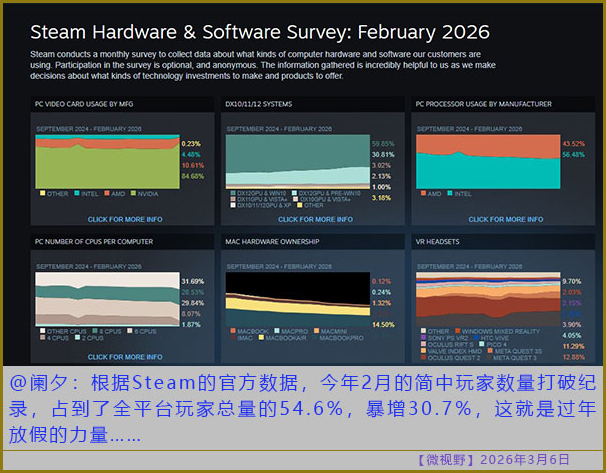Open the PC Video Card Usage chart
This screenshot has height=473, width=606.
coord(108,160)
